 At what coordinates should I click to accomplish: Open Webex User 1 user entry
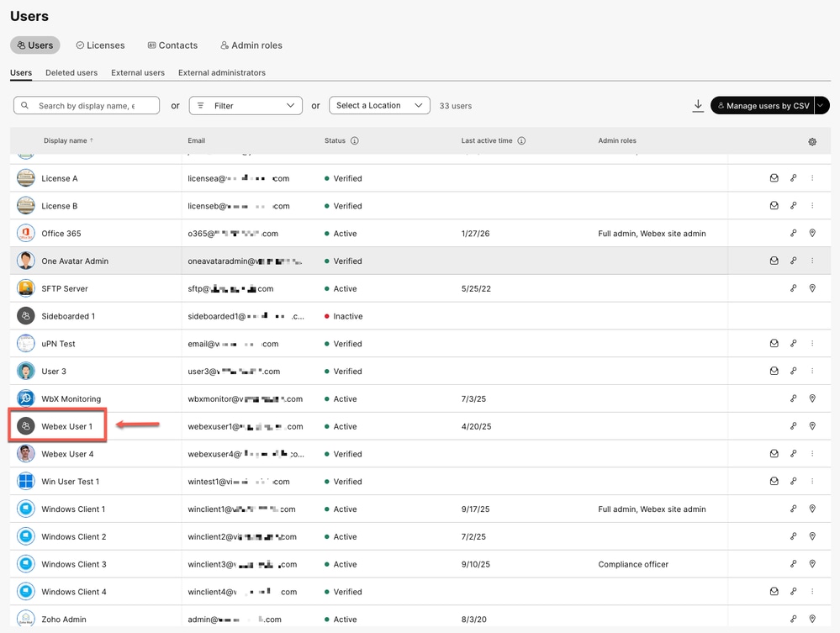[67, 426]
